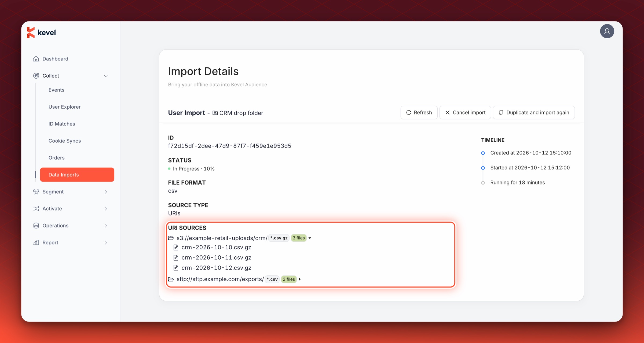Expand the Report section chevron
The width and height of the screenshot is (644, 343).
106,242
